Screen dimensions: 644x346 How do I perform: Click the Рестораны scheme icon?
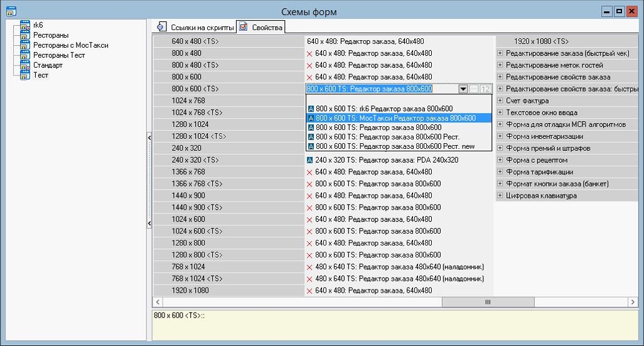[25, 35]
